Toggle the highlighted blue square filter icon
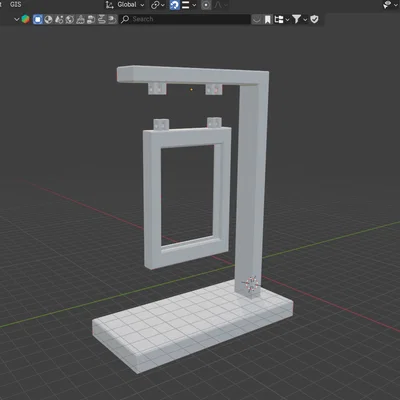 38,19
